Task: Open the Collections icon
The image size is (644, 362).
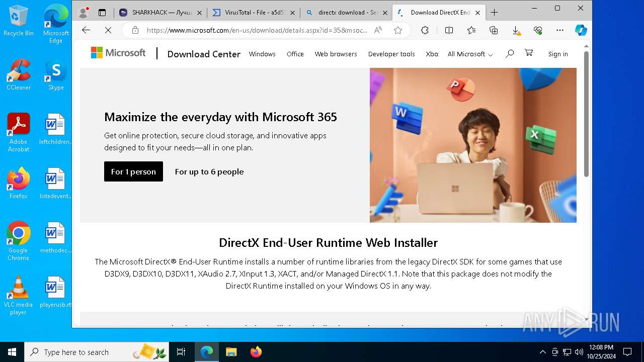Action: pyautogui.click(x=494, y=30)
